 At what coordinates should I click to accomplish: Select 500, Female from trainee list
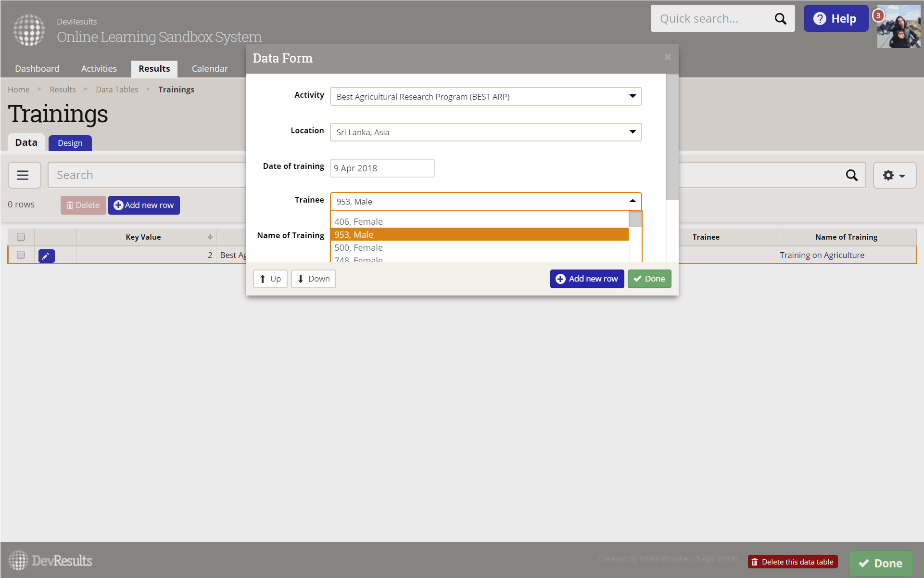click(x=359, y=248)
